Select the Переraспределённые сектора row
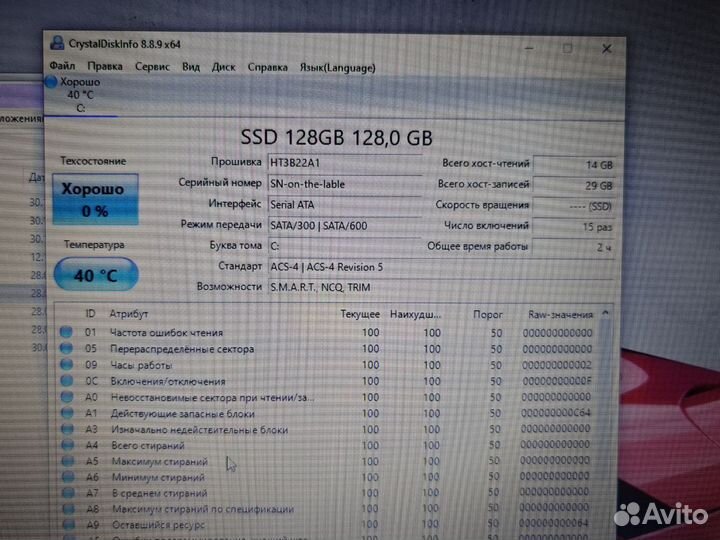Viewport: 720px width, 540px height. click(x=327, y=349)
